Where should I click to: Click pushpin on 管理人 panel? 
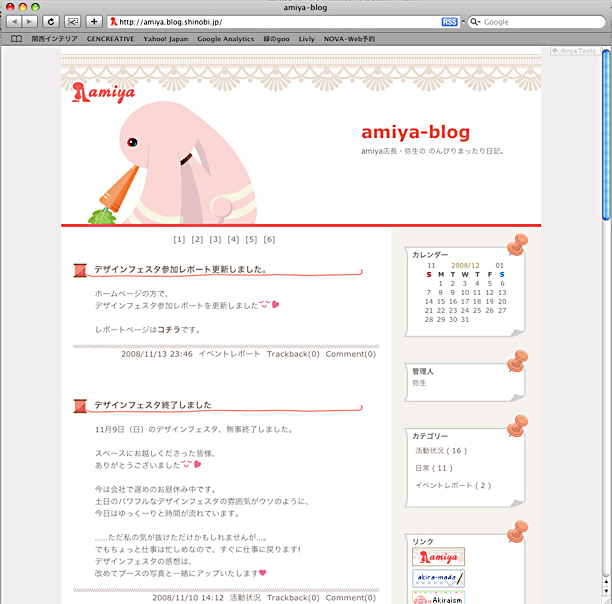(518, 361)
